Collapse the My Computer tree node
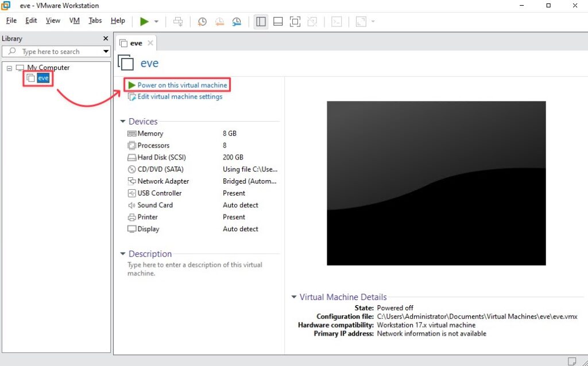Screen dimensions: 588x366 9,68
